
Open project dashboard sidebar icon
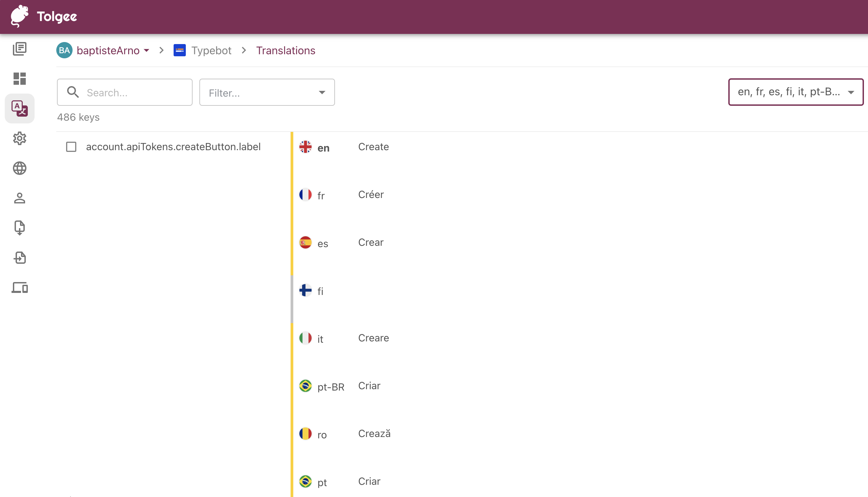pos(19,79)
